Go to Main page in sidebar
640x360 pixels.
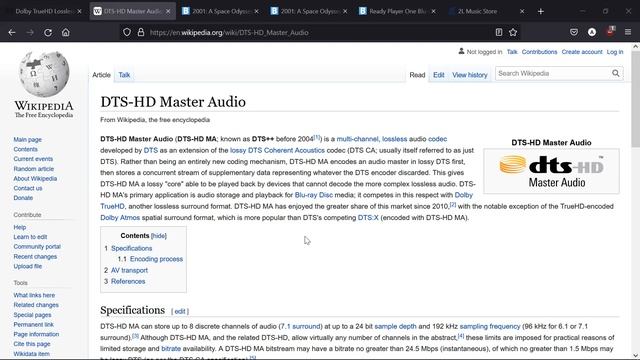click(27, 140)
